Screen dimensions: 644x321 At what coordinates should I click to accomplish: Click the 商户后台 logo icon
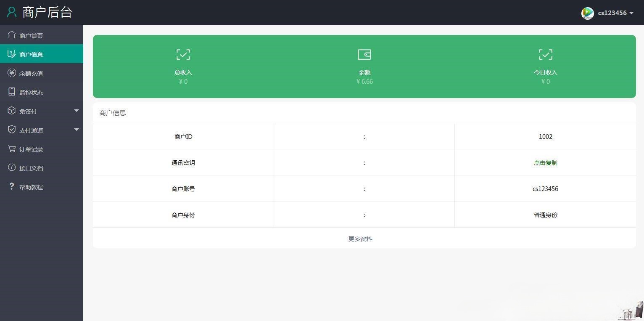click(x=11, y=12)
